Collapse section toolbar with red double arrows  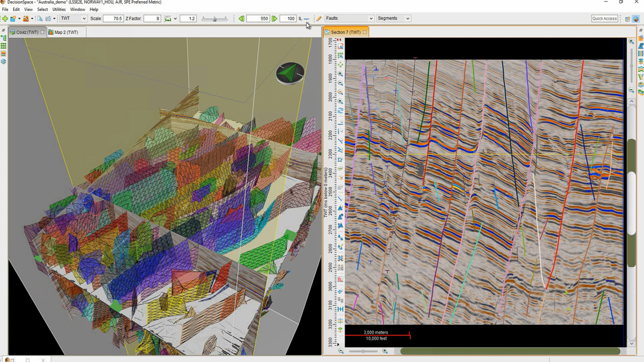coord(339,39)
